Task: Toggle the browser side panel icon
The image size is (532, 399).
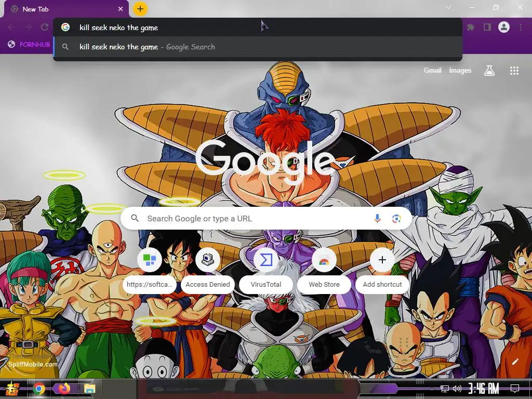Action: pyautogui.click(x=487, y=27)
